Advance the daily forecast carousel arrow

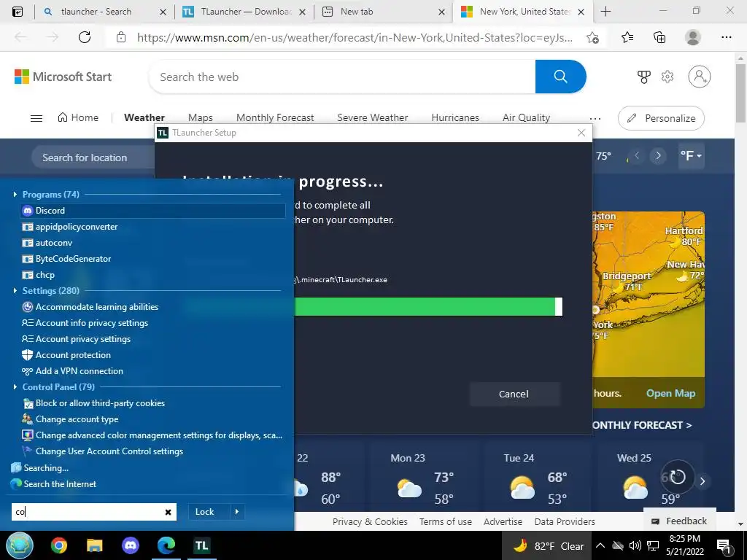pyautogui.click(x=703, y=481)
